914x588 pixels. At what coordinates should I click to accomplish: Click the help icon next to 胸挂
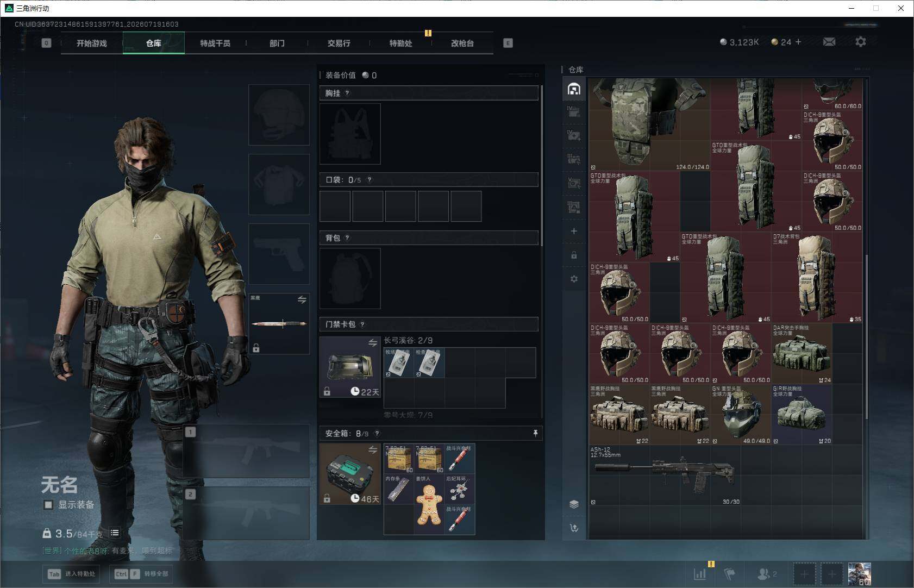pos(347,93)
